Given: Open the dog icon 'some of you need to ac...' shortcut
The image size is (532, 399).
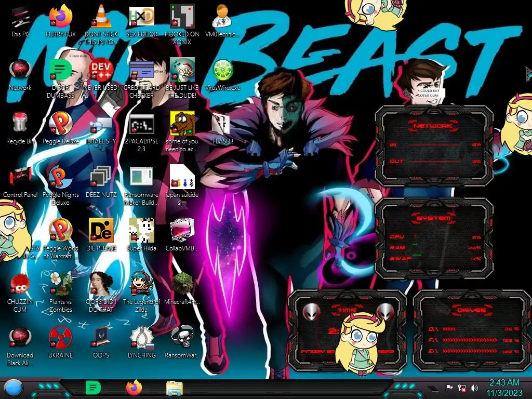Looking at the screenshot, I should click(x=182, y=132).
